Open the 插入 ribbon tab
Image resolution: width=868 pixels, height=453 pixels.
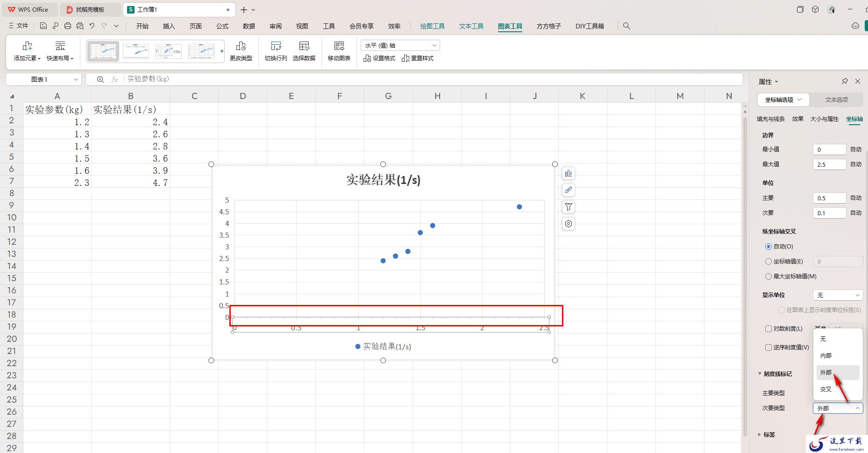(x=169, y=26)
